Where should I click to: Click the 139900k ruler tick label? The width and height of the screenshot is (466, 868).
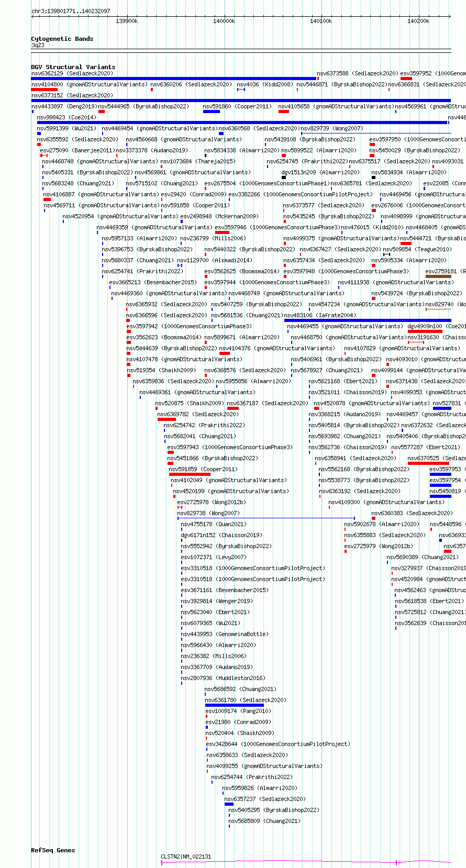[127, 21]
